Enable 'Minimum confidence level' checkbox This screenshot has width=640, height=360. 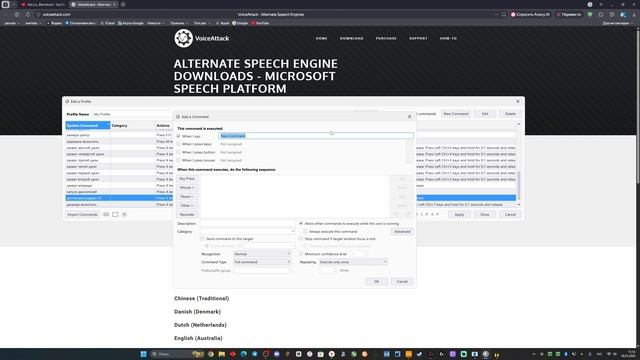pyautogui.click(x=301, y=254)
